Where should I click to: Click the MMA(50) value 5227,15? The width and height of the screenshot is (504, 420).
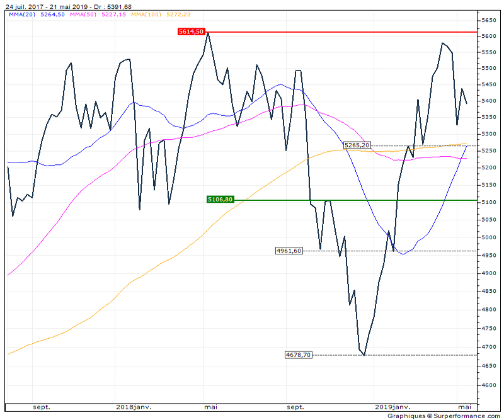click(x=113, y=14)
